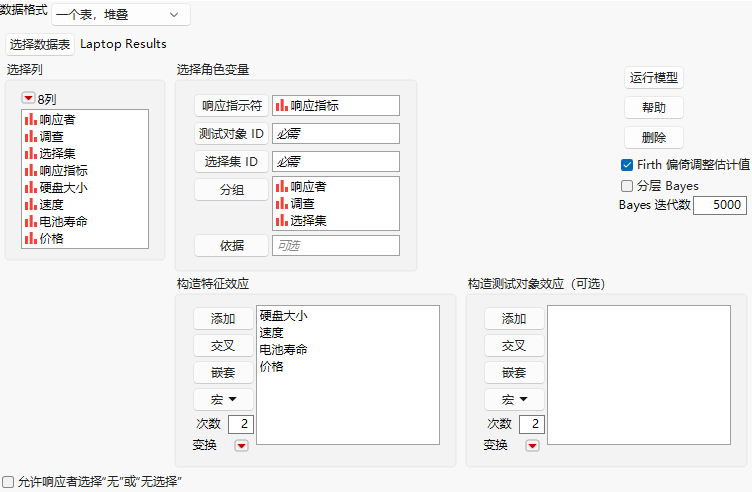Click the 选择集 ID role button

(x=232, y=162)
